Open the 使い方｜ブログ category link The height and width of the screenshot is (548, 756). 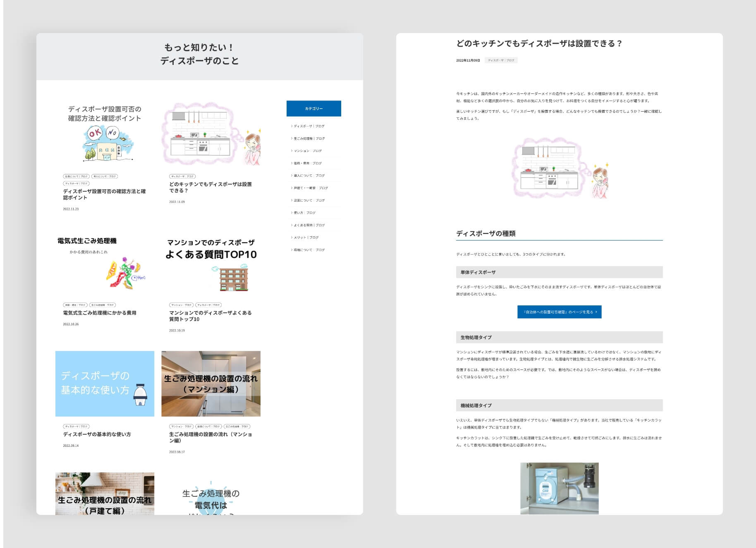[304, 213]
